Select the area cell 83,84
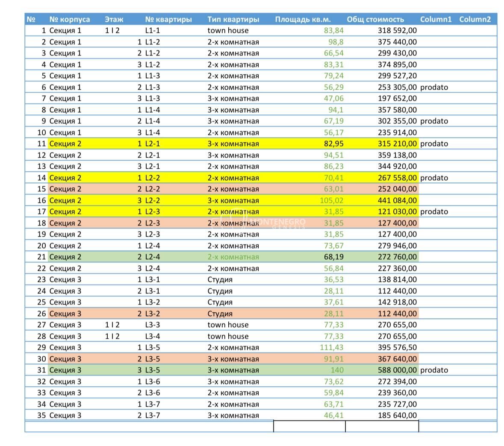This screenshot has width=504, height=446. pos(333,30)
